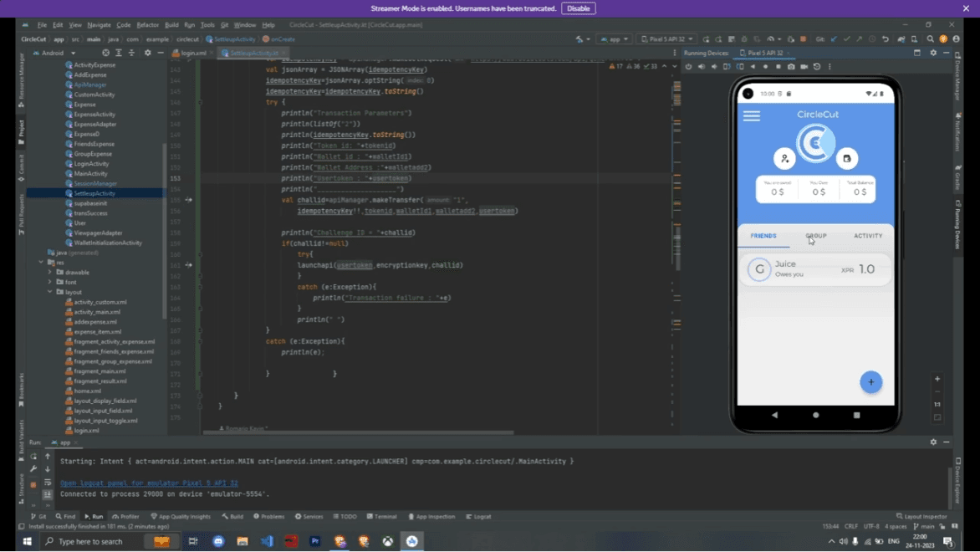The image size is (980, 552).
Task: Switch to the login.xml editor tab
Action: click(192, 54)
